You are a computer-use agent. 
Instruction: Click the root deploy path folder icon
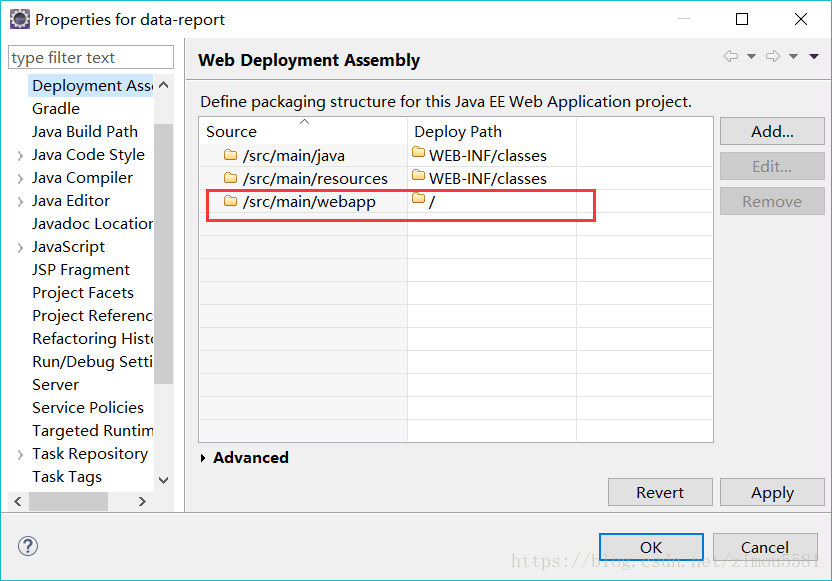[419, 200]
